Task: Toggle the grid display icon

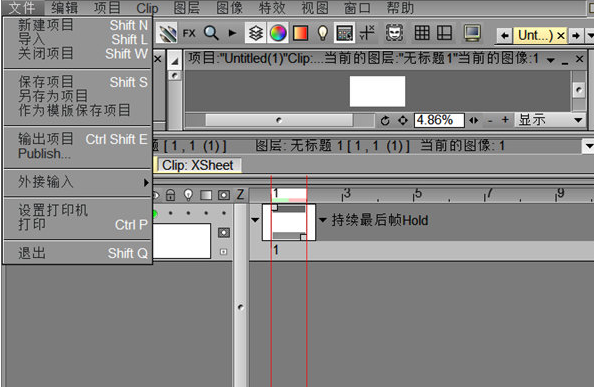Action: 422,33
